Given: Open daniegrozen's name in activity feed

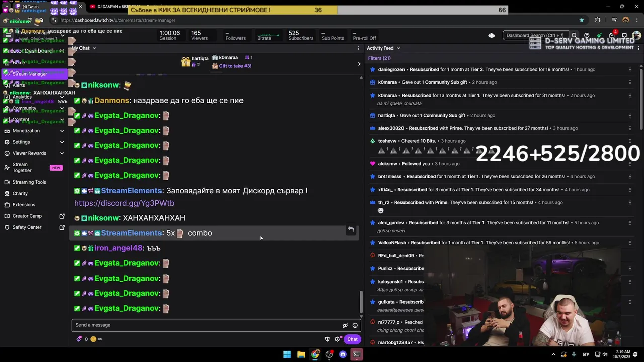Looking at the screenshot, I should 391,70.
